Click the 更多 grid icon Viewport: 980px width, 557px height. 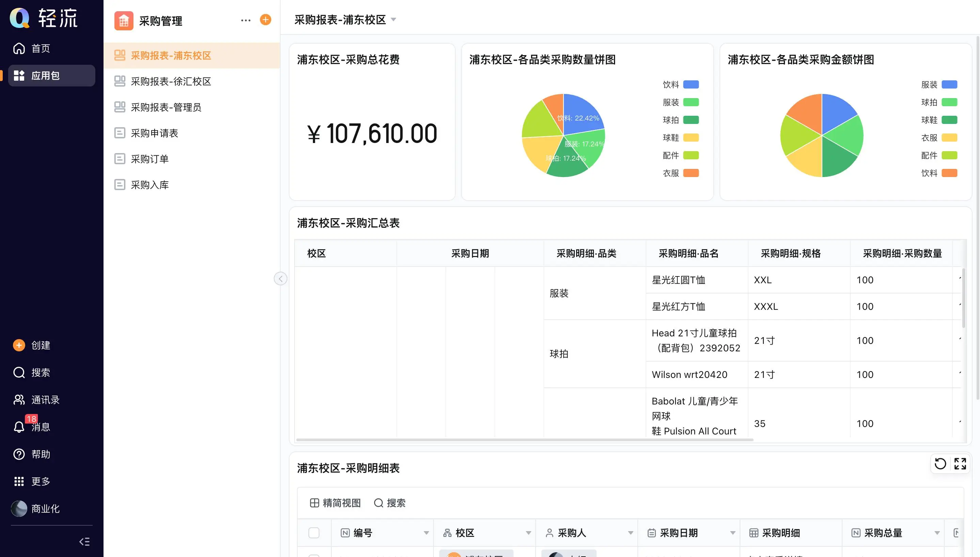coord(19,481)
